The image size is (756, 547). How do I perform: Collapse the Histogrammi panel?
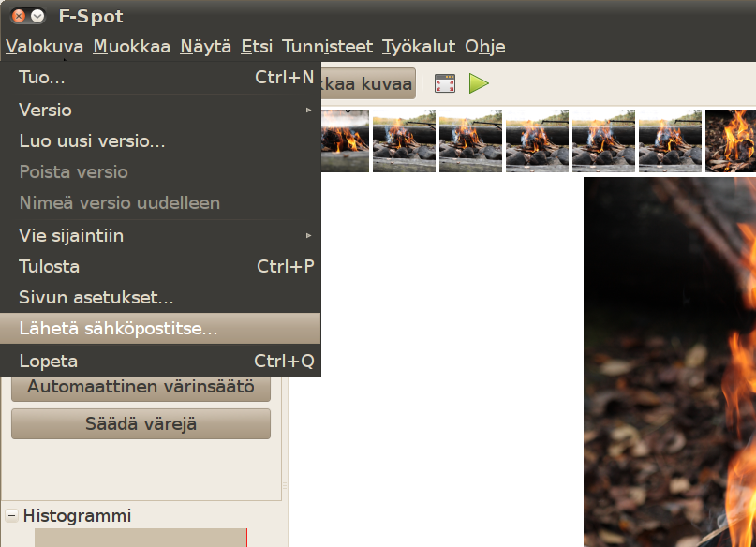(12, 516)
